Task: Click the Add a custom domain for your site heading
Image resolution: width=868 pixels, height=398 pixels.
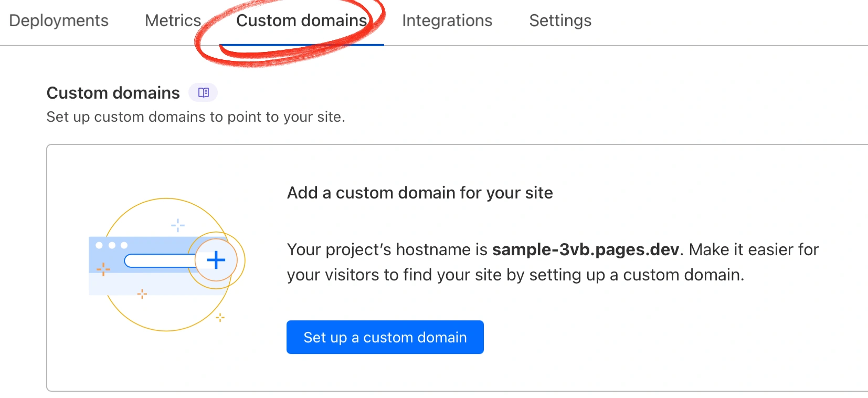Action: tap(419, 193)
